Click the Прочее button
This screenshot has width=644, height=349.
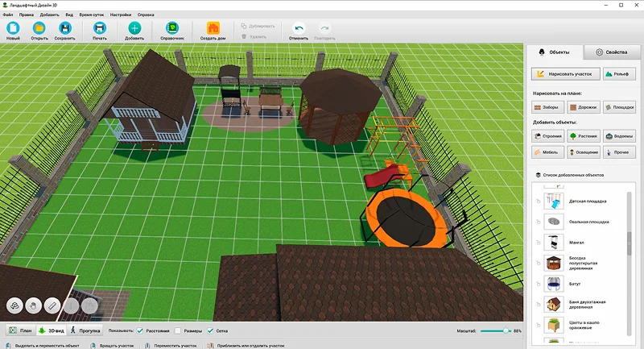click(x=619, y=152)
